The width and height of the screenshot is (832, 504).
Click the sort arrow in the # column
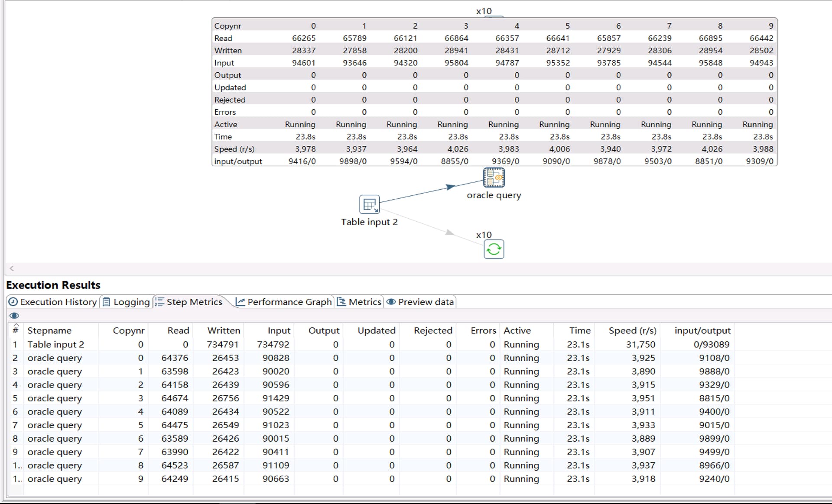(16, 325)
